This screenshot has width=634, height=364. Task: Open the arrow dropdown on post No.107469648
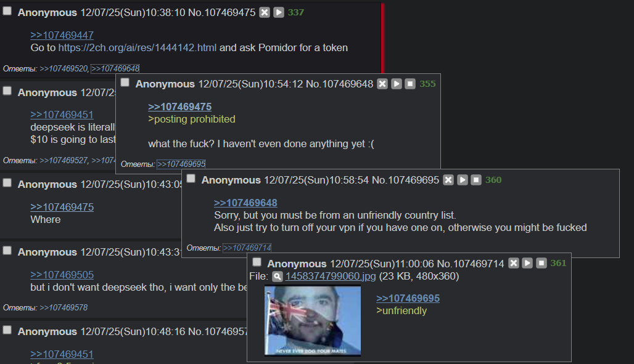pyautogui.click(x=396, y=84)
